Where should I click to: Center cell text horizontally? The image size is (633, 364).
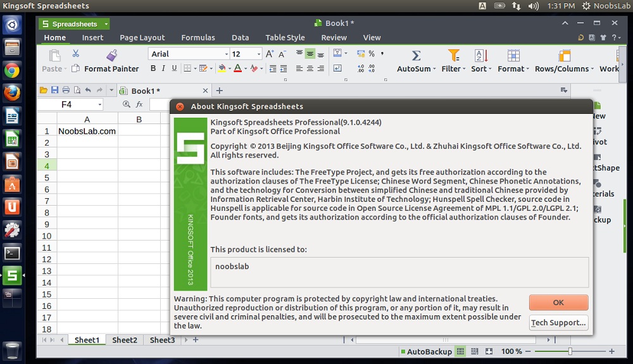pyautogui.click(x=310, y=68)
